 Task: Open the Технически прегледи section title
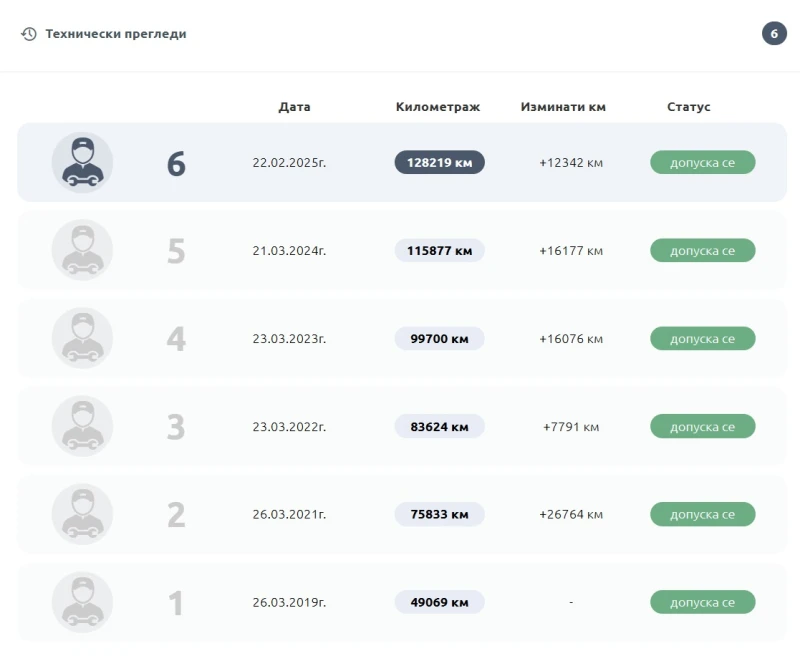pyautogui.click(x=116, y=34)
